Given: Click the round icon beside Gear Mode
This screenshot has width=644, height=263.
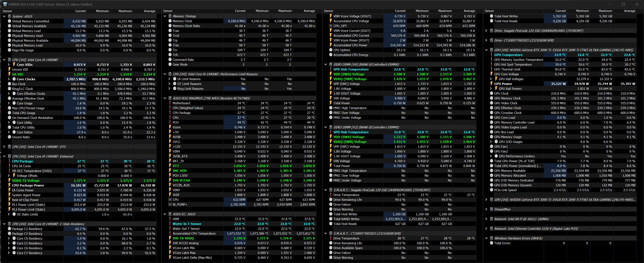Looking at the screenshot, I should [x=170, y=64].
